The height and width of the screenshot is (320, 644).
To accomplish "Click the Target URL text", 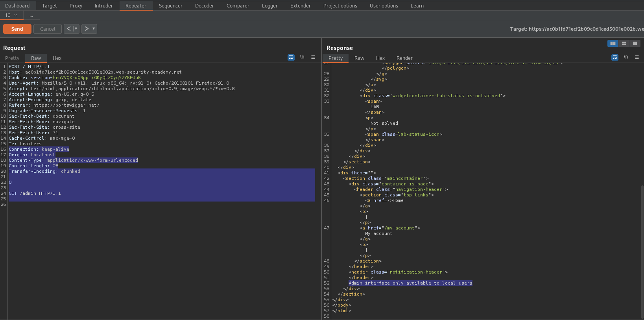I will click(x=577, y=29).
